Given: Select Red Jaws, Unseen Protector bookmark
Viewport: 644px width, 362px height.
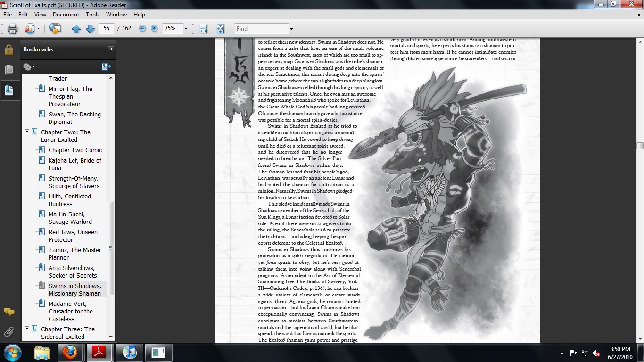Looking at the screenshot, I should click(73, 236).
